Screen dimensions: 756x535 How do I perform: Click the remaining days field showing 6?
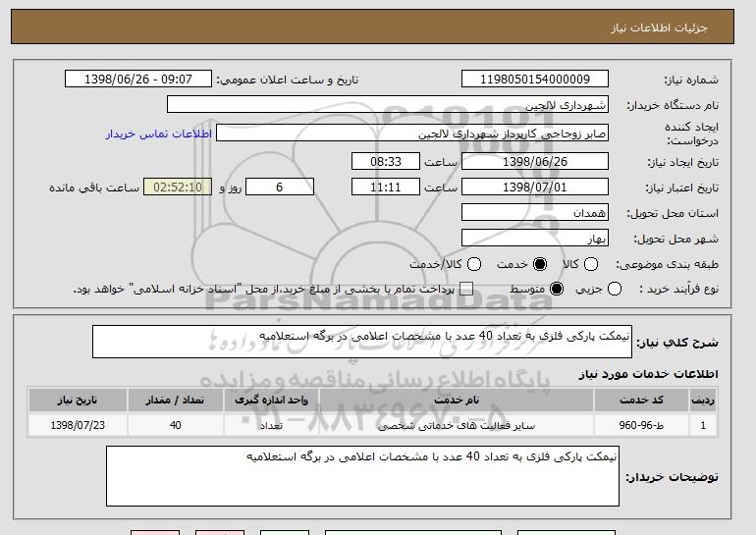(x=280, y=187)
